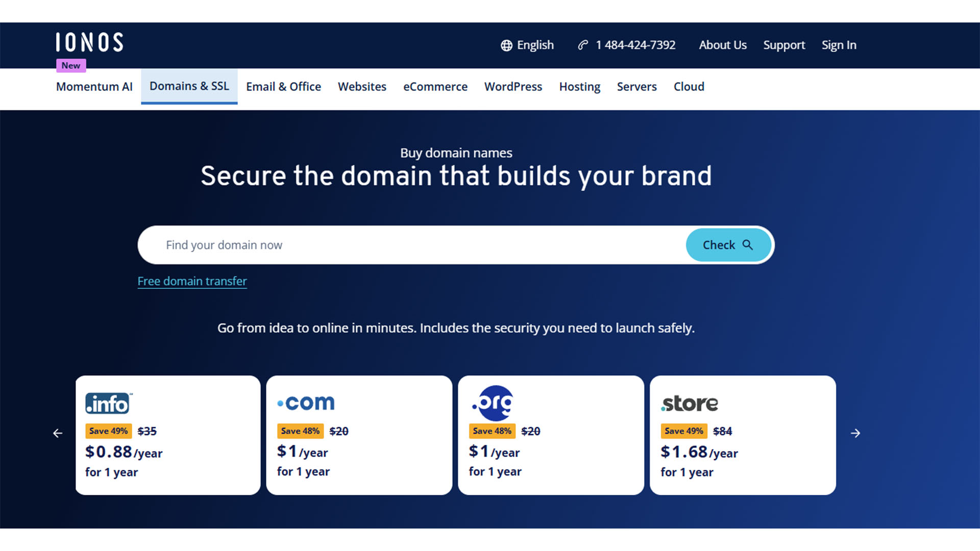Open the About Us page

click(723, 45)
